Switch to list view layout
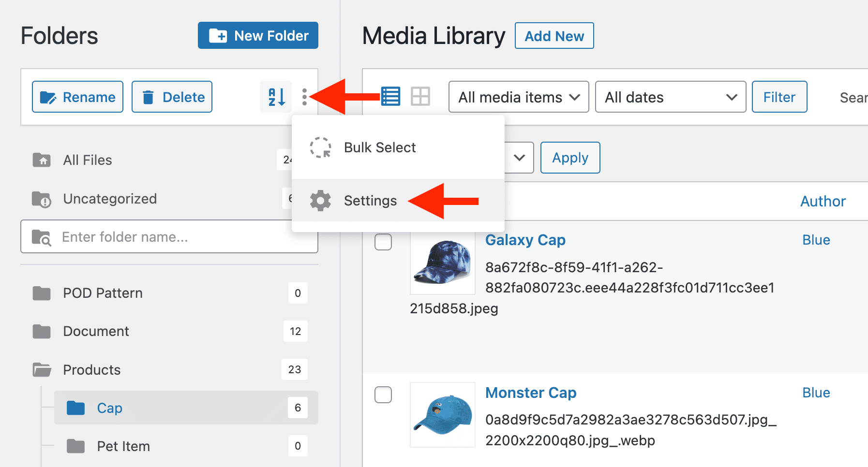 click(390, 96)
